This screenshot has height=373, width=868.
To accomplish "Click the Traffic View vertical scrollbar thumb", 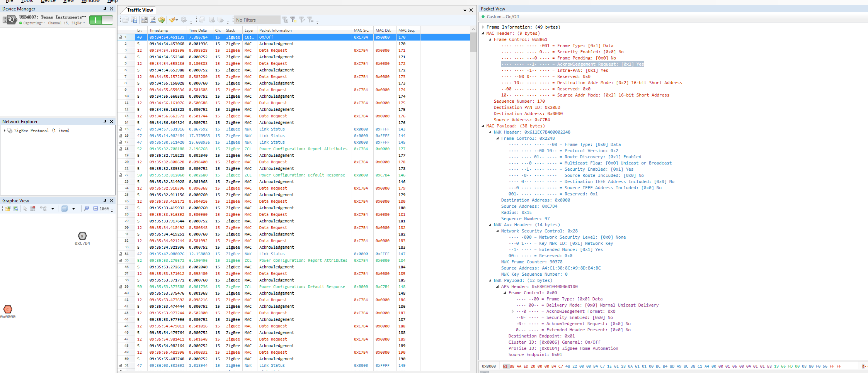I will pos(473,42).
